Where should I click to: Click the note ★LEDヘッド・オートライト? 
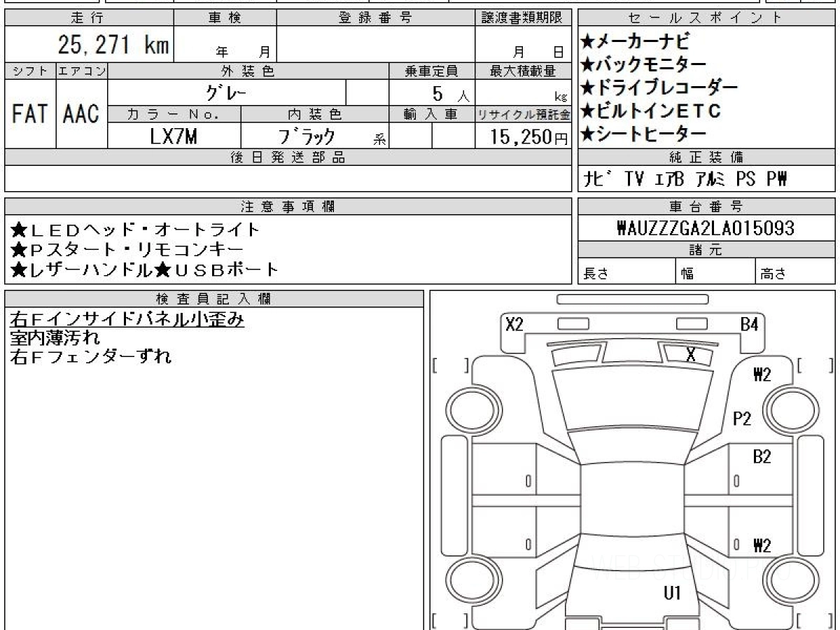point(136,230)
